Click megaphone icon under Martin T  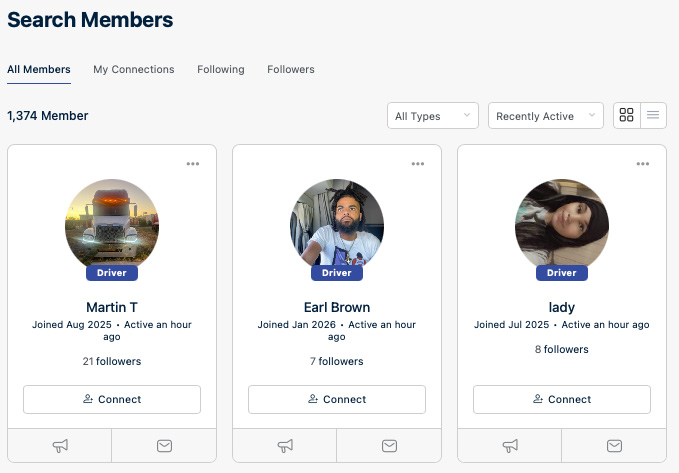(60, 446)
